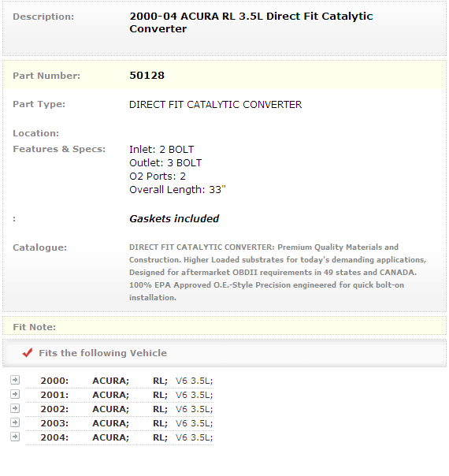Open the 2002 ACURA make entry

111,409
